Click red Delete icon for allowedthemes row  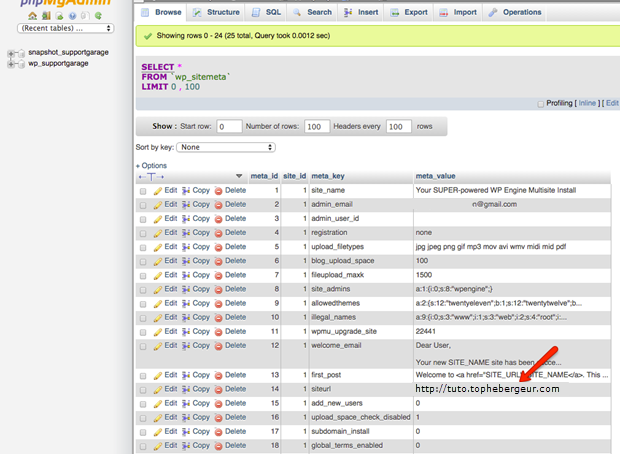[218, 304]
